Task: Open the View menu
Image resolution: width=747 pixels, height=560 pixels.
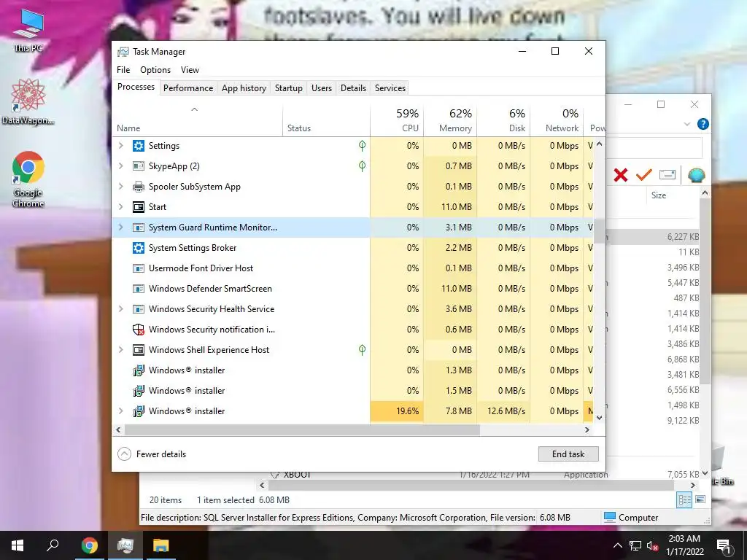Action: 190,70
